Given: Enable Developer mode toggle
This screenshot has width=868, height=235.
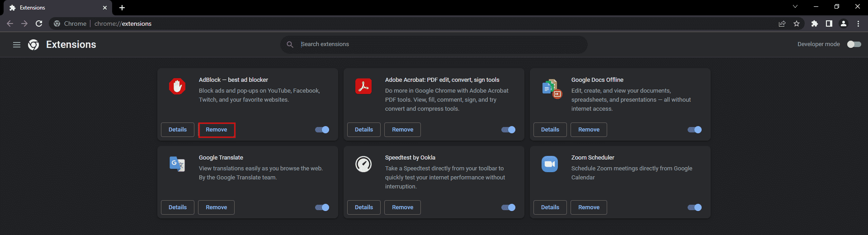Looking at the screenshot, I should (854, 44).
